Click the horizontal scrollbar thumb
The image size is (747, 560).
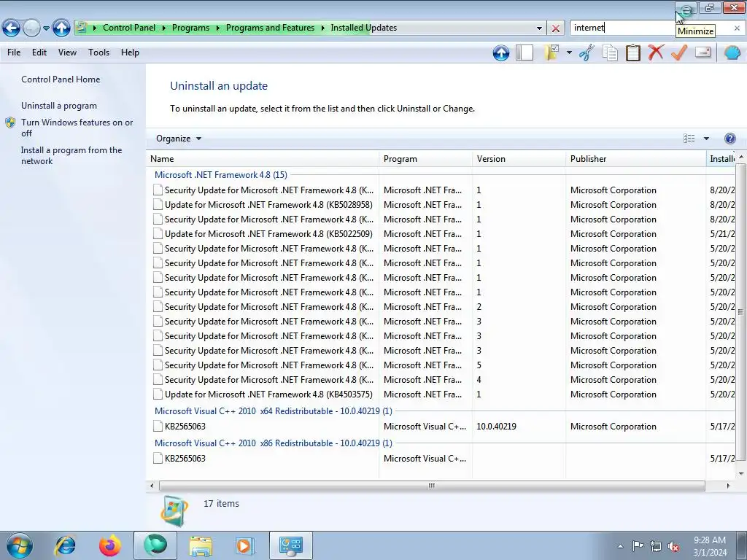coord(432,486)
